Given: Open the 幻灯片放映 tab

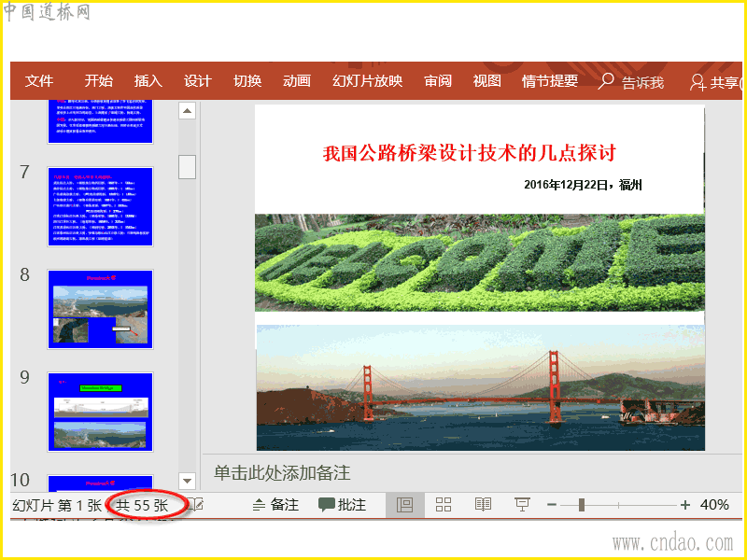Looking at the screenshot, I should coord(368,81).
